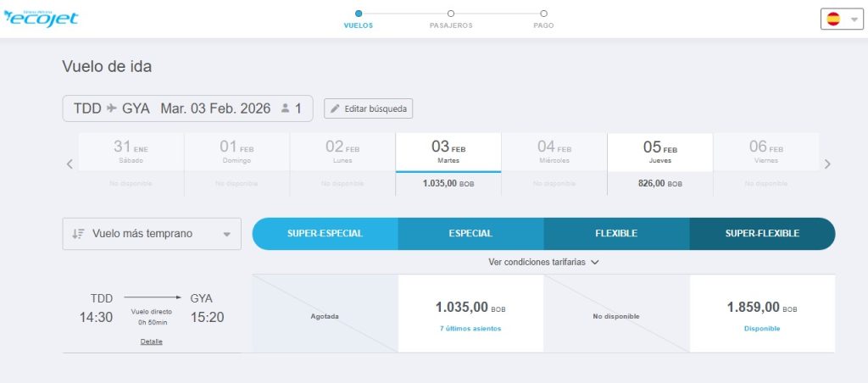
Task: Click the pencil icon in Editar búsqueda
Action: [335, 108]
